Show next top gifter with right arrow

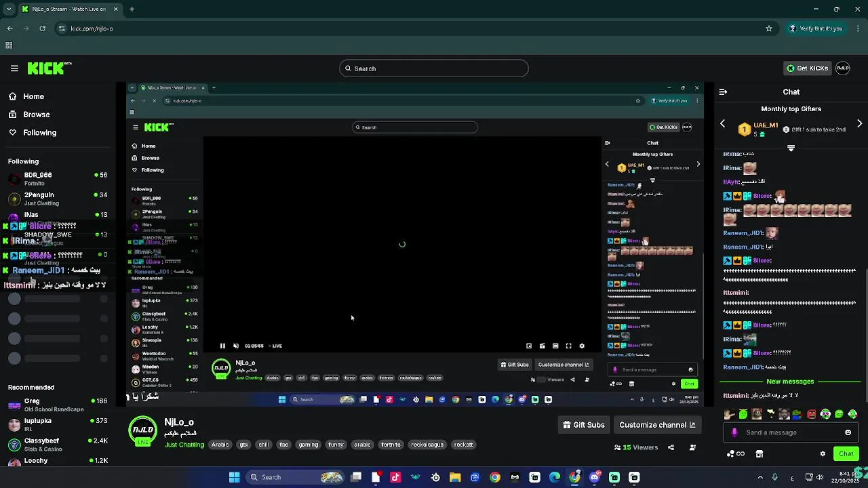(859, 124)
